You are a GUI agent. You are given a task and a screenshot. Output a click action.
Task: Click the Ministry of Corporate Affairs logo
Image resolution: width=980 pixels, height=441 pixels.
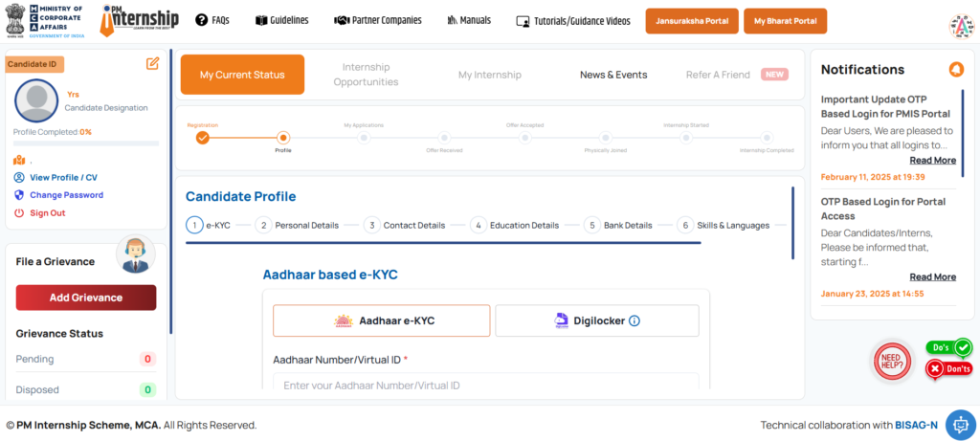coord(44,21)
